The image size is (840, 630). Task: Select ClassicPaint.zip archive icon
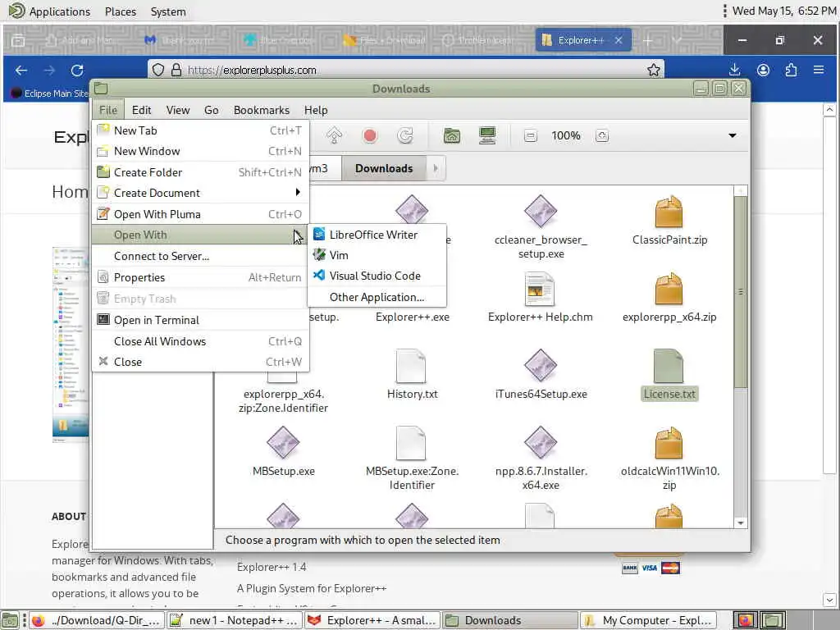669,211
